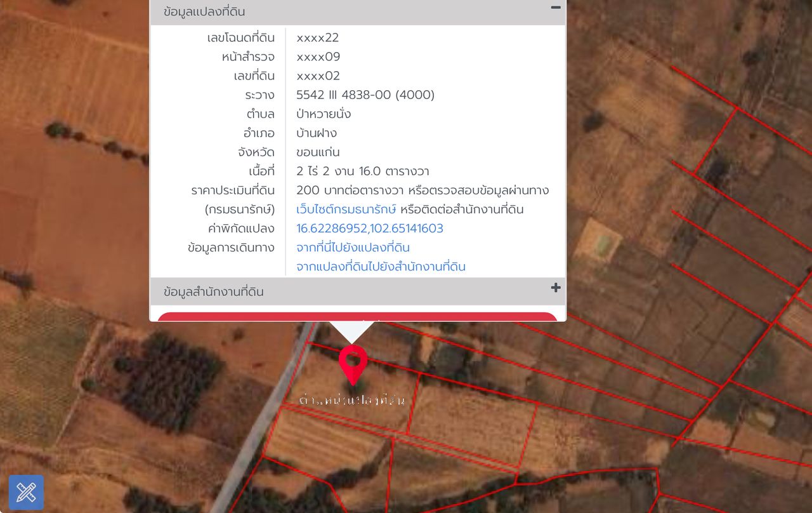Click the small light-green square plot on map
The height and width of the screenshot is (513, 812).
(x=598, y=241)
